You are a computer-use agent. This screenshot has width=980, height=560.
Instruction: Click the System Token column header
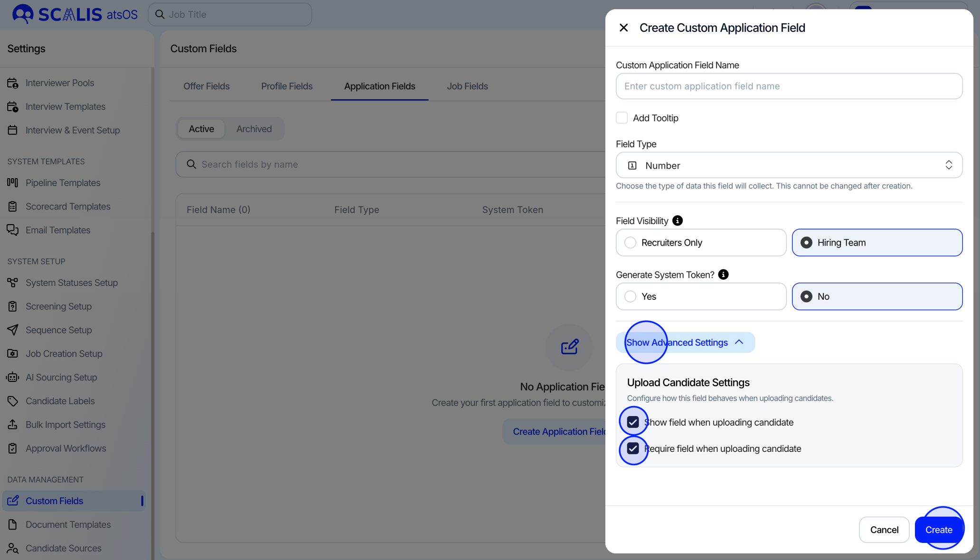(x=512, y=209)
